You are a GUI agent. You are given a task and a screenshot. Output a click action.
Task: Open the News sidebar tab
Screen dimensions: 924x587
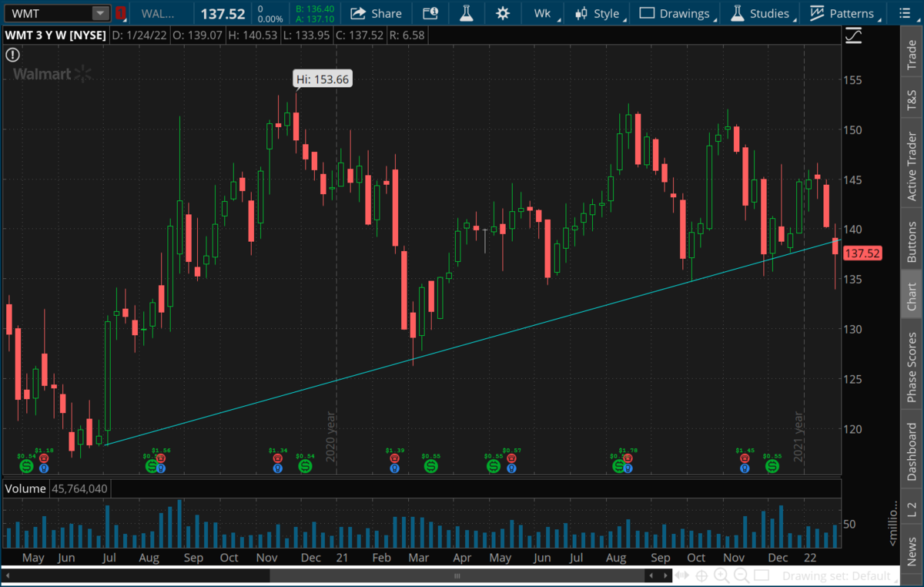[912, 551]
